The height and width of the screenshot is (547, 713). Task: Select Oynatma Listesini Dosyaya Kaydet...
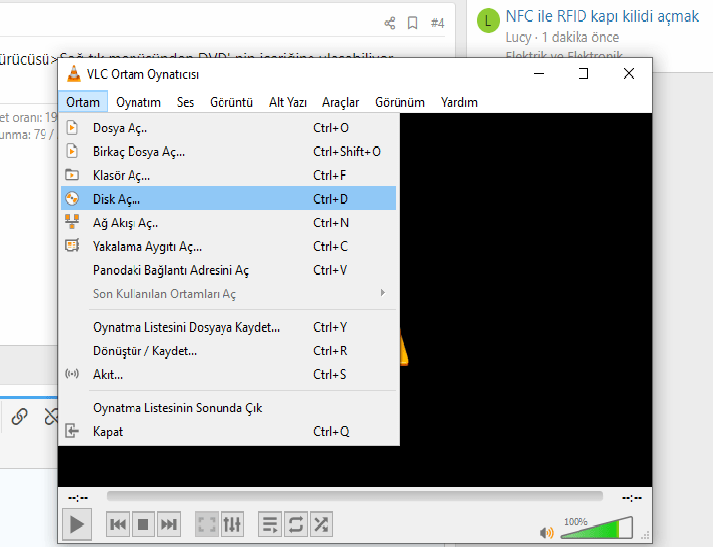coord(228,327)
